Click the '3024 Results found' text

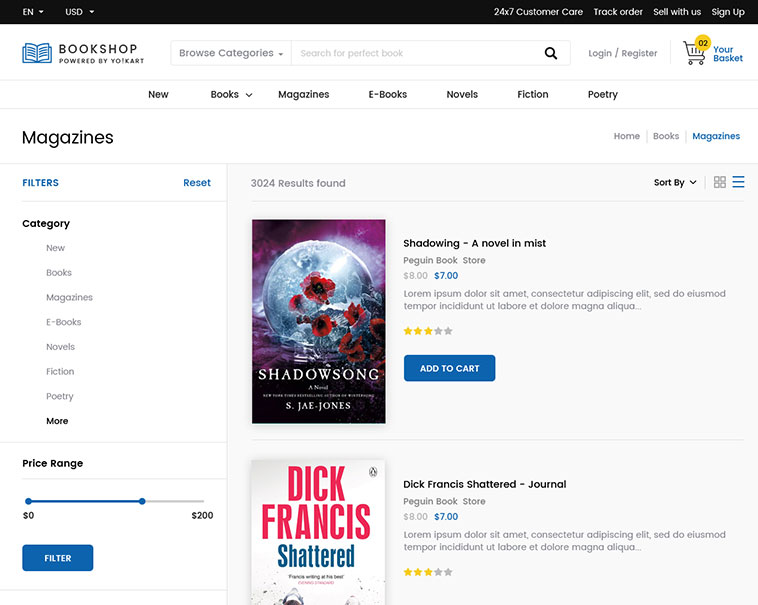pyautogui.click(x=298, y=183)
